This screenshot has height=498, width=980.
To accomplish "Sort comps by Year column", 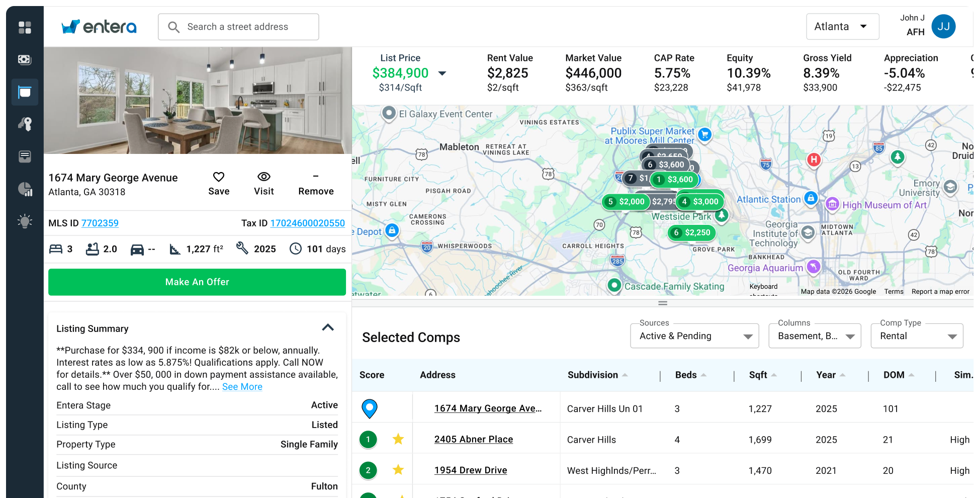I will pos(831,375).
